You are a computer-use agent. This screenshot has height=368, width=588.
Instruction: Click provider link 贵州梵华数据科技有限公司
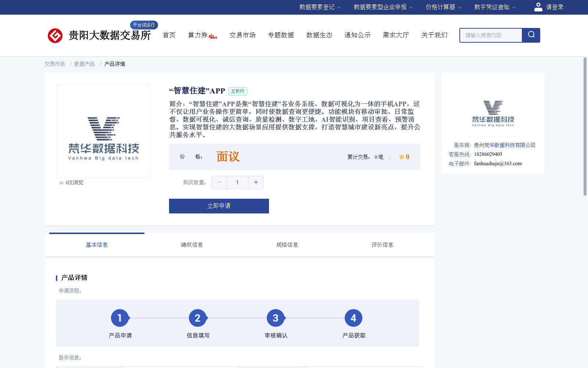505,145
